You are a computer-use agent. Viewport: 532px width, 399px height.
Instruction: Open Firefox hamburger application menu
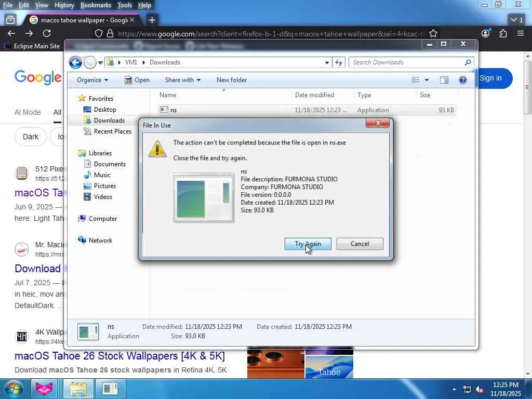point(521,33)
